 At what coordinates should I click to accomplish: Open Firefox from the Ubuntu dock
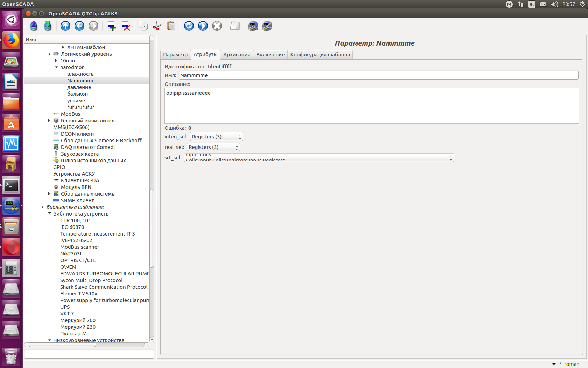tap(11, 41)
